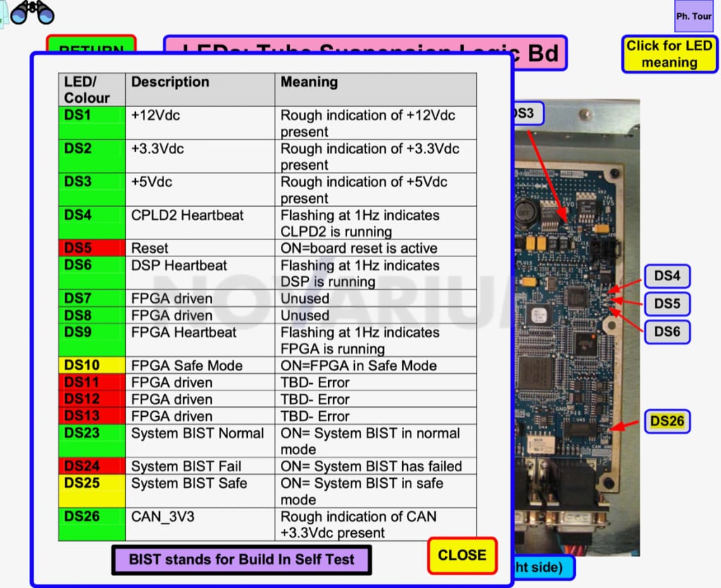
Task: Click 'Rough indication of +3.3Vdc present' meaning
Action: tap(376, 156)
